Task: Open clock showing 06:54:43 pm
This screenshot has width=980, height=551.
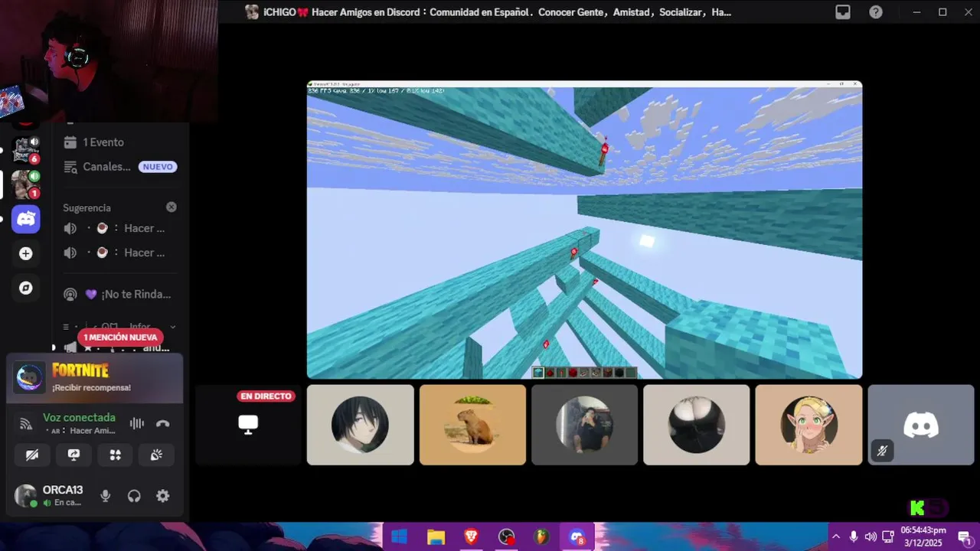Action: [923, 536]
